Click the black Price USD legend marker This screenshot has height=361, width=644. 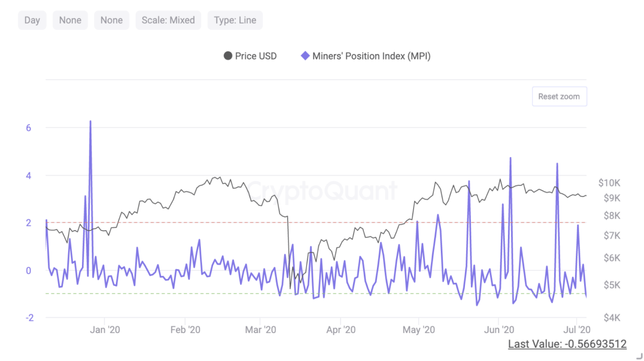click(228, 56)
